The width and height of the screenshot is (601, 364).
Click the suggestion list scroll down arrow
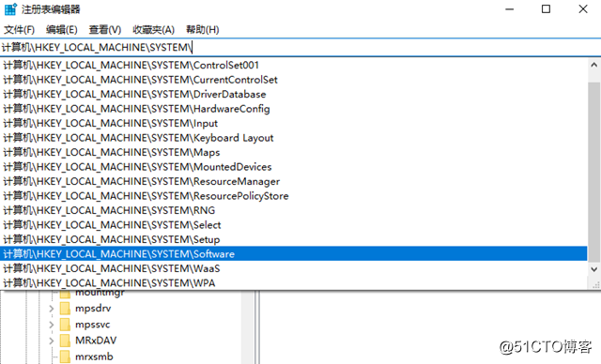594,269
